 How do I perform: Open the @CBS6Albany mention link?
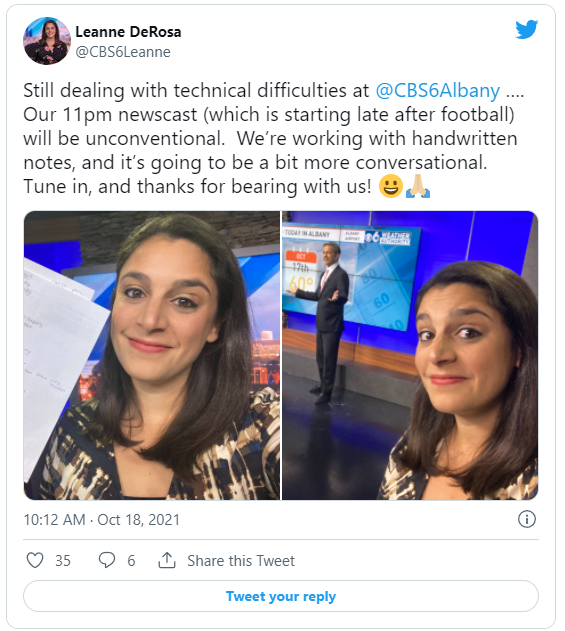pyautogui.click(x=438, y=91)
